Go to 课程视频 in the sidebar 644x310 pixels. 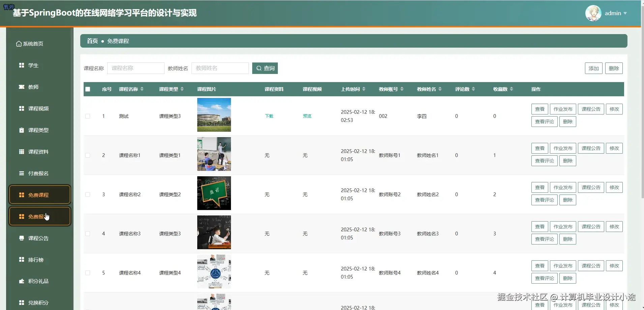point(40,108)
